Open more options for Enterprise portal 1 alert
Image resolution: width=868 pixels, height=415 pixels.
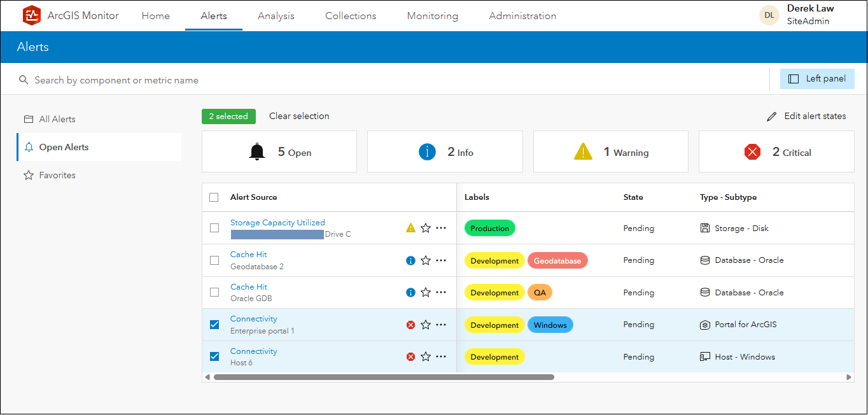click(x=441, y=325)
